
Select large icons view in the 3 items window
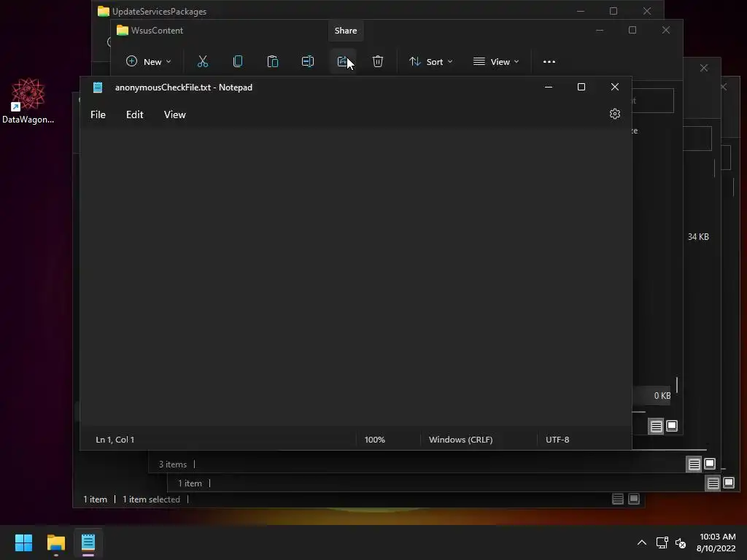click(710, 463)
